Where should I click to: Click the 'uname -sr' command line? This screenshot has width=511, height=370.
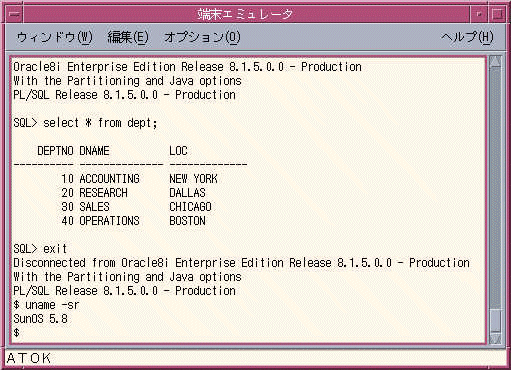46,305
